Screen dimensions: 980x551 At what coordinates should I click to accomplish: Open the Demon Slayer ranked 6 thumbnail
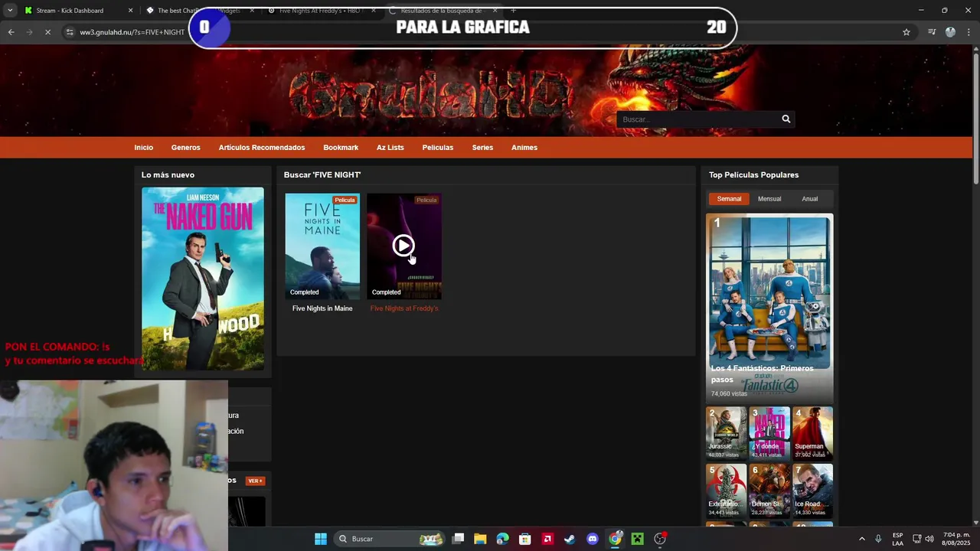tap(769, 491)
